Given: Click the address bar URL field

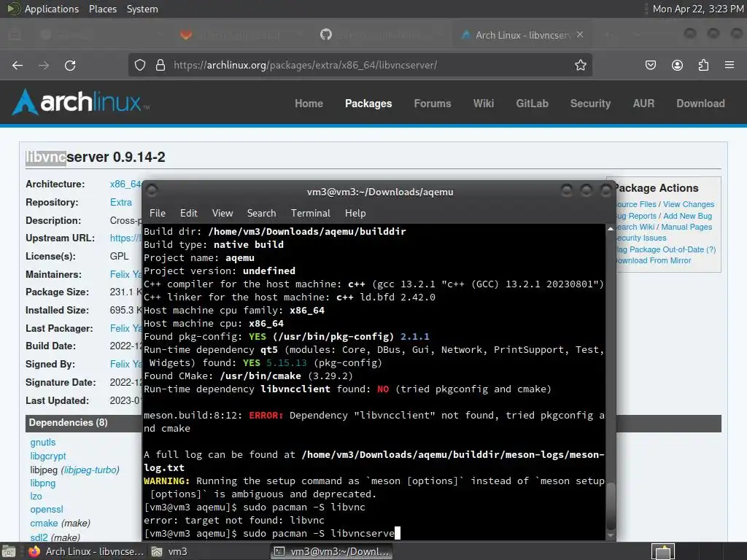Looking at the screenshot, I should (360, 65).
